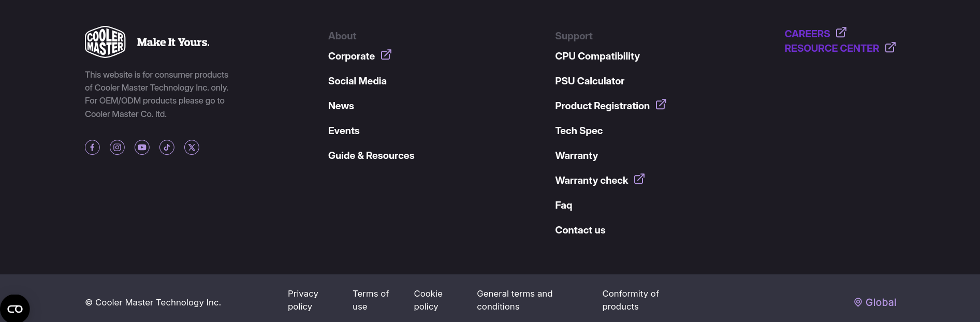
Task: Click the external link icon beside Careers
Action: coord(841,33)
